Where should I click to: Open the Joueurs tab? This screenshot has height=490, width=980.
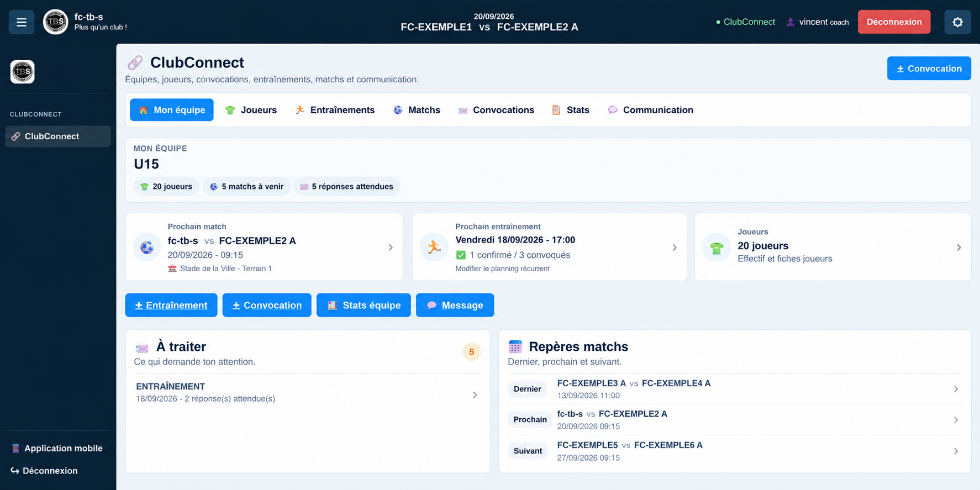point(251,110)
